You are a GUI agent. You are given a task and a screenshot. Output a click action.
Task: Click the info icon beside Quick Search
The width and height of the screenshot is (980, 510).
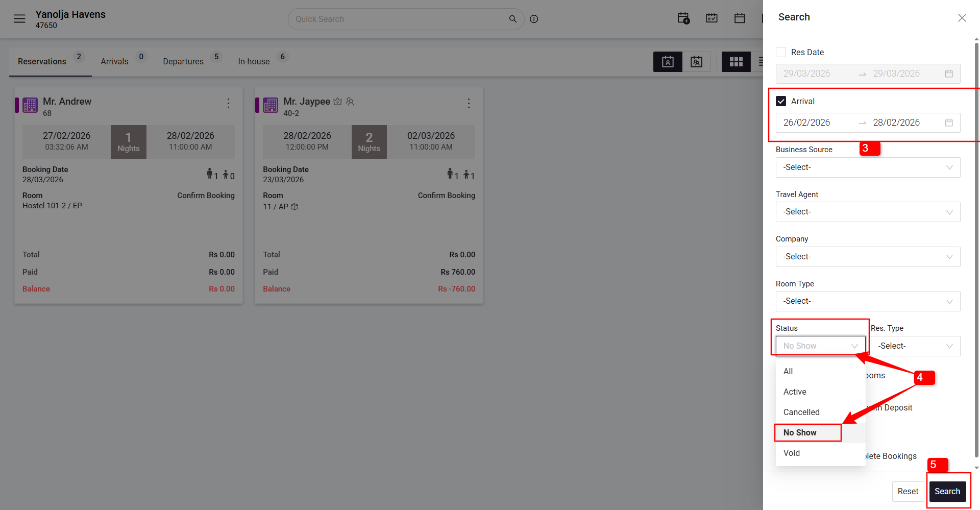coord(534,19)
